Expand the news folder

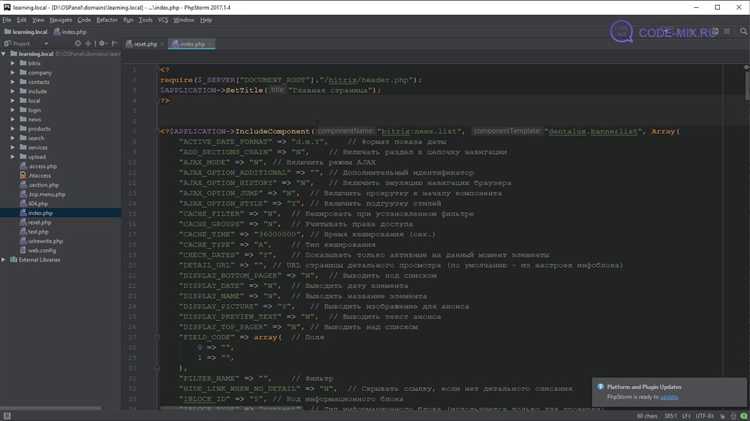pyautogui.click(x=13, y=120)
